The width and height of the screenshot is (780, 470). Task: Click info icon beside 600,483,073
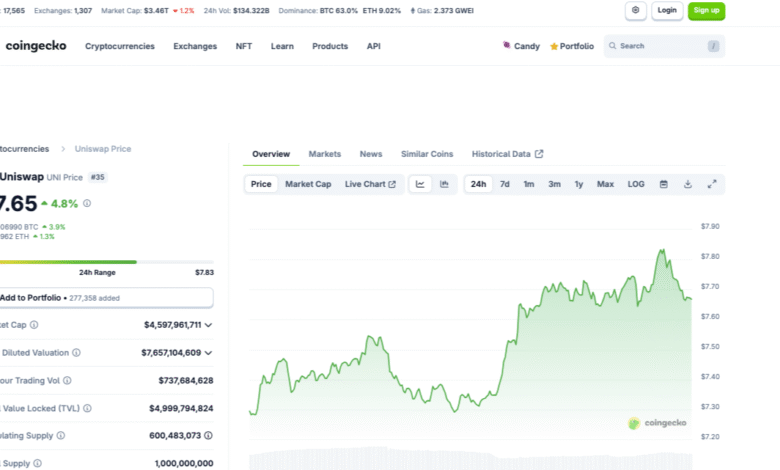(208, 436)
